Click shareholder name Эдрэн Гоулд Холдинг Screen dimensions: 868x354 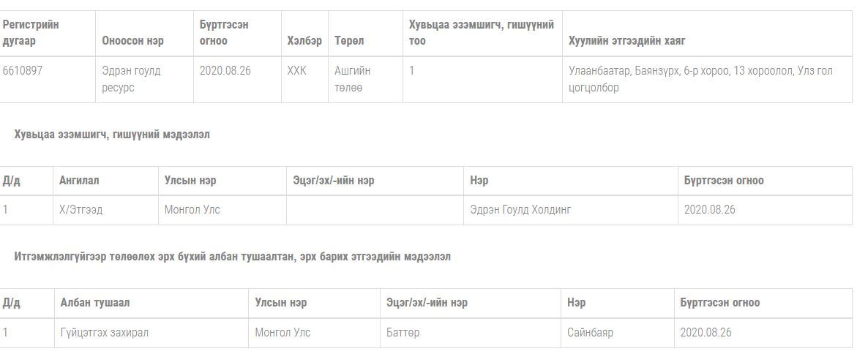click(x=520, y=210)
